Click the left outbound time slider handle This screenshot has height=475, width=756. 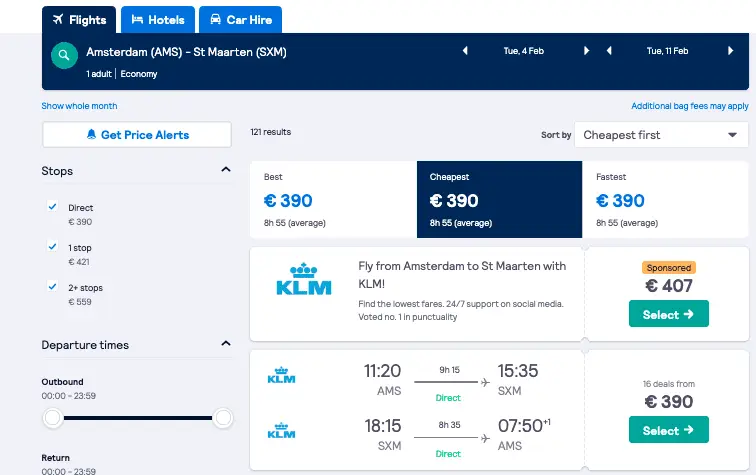click(53, 418)
